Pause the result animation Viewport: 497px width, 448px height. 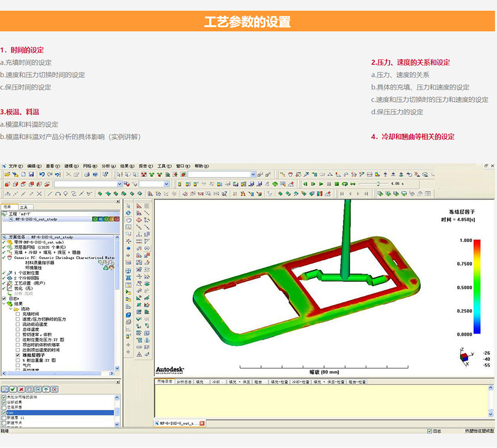pyautogui.click(x=329, y=184)
